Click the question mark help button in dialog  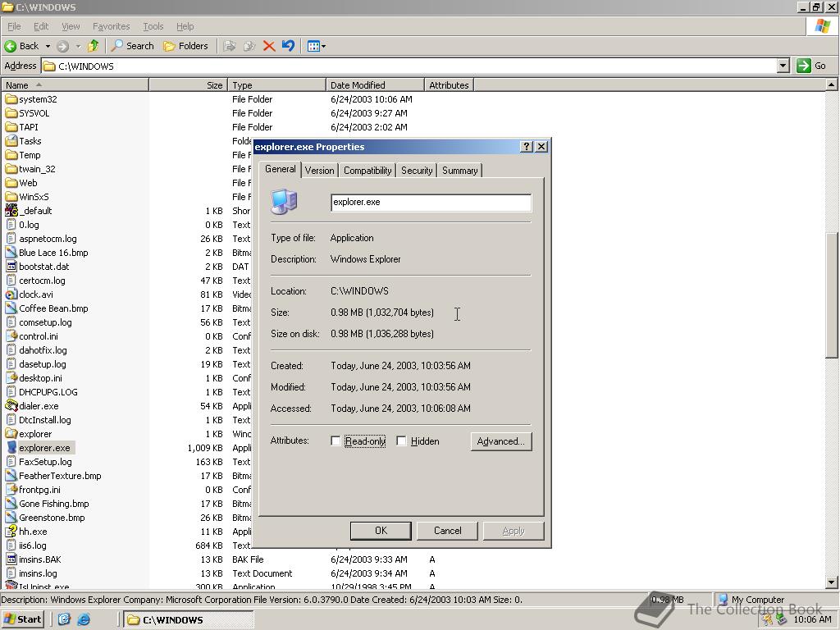[x=527, y=147]
